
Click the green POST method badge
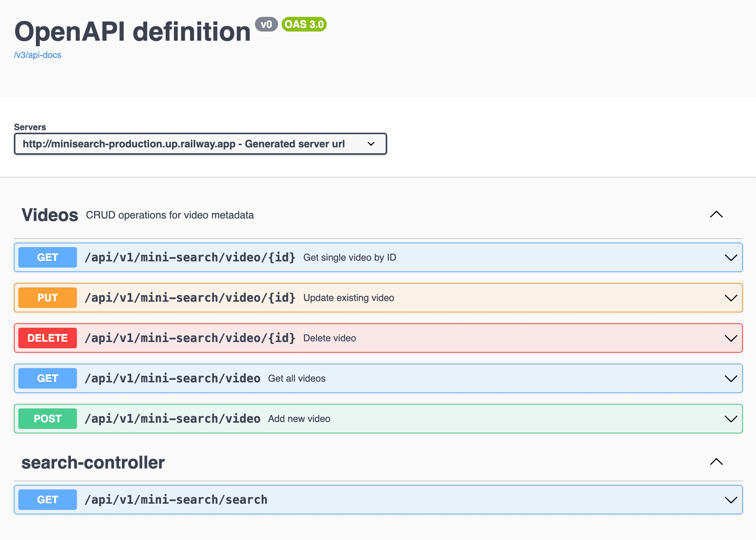tap(48, 419)
